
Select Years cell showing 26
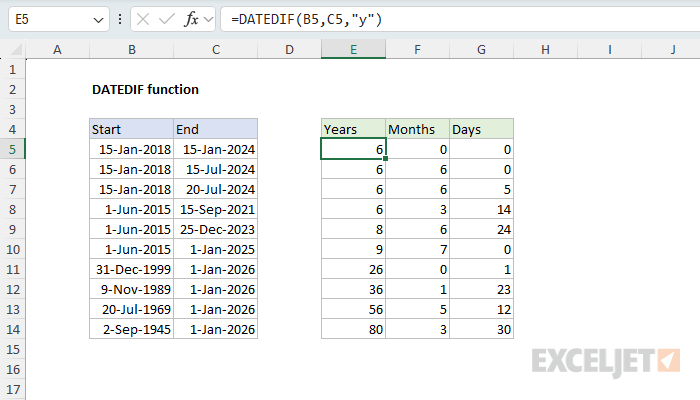tap(354, 270)
